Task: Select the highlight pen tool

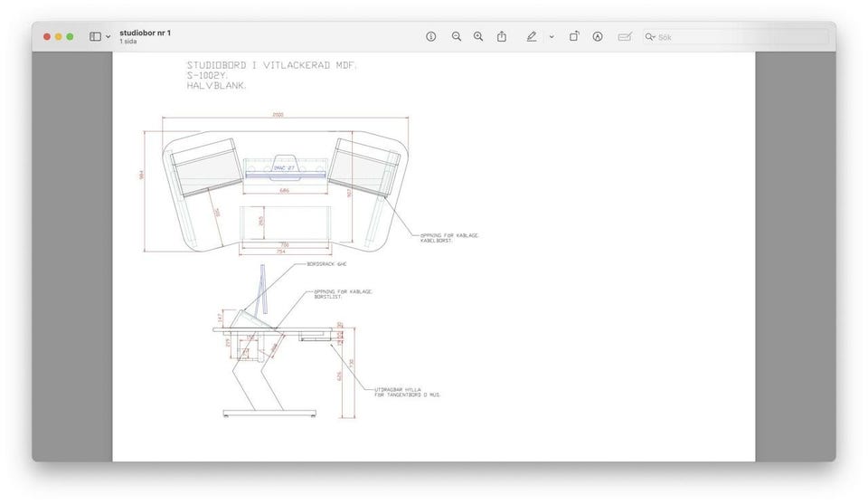Action: [532, 36]
